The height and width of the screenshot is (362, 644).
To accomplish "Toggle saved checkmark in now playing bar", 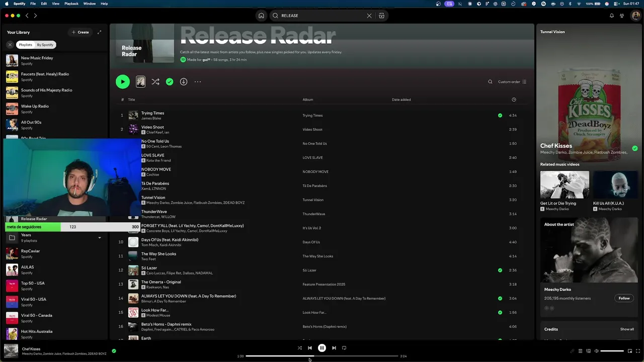I will [114, 351].
